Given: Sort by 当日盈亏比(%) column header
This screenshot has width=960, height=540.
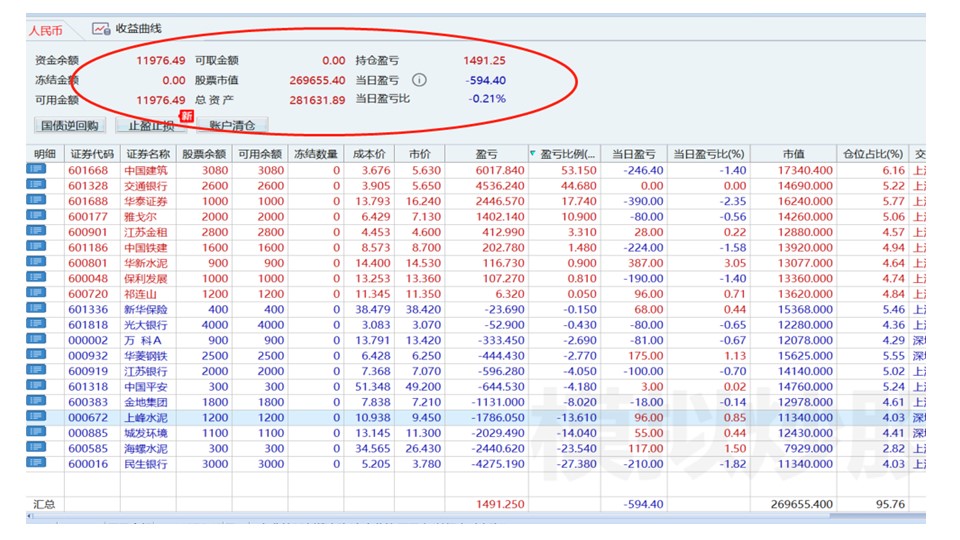Looking at the screenshot, I should coord(708,154).
